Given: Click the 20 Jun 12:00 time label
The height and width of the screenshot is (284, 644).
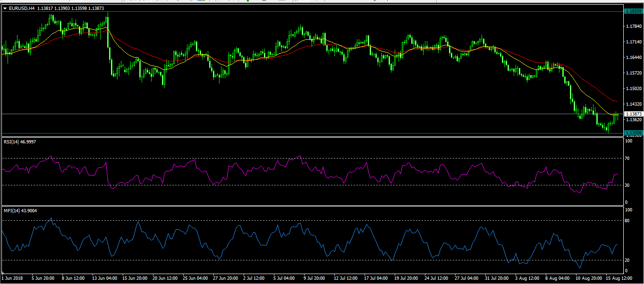Looking at the screenshot, I should (x=165, y=278).
